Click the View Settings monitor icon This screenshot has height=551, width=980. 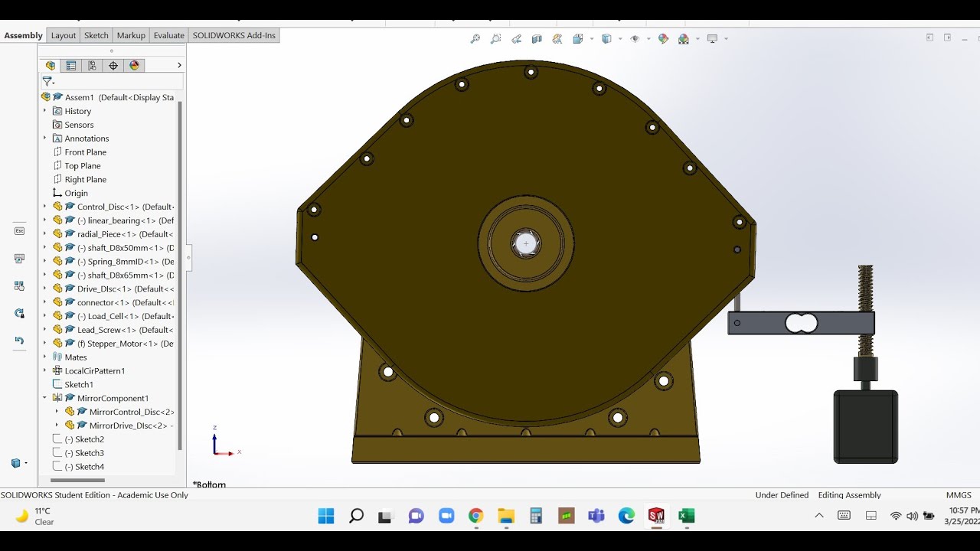(713, 38)
